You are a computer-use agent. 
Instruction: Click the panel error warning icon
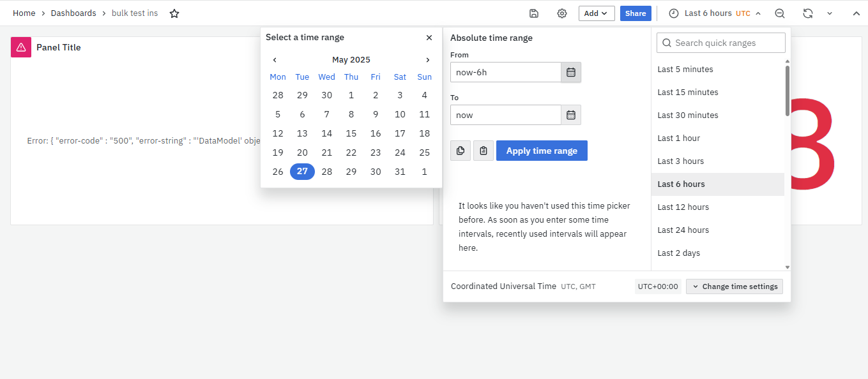pyautogui.click(x=21, y=47)
